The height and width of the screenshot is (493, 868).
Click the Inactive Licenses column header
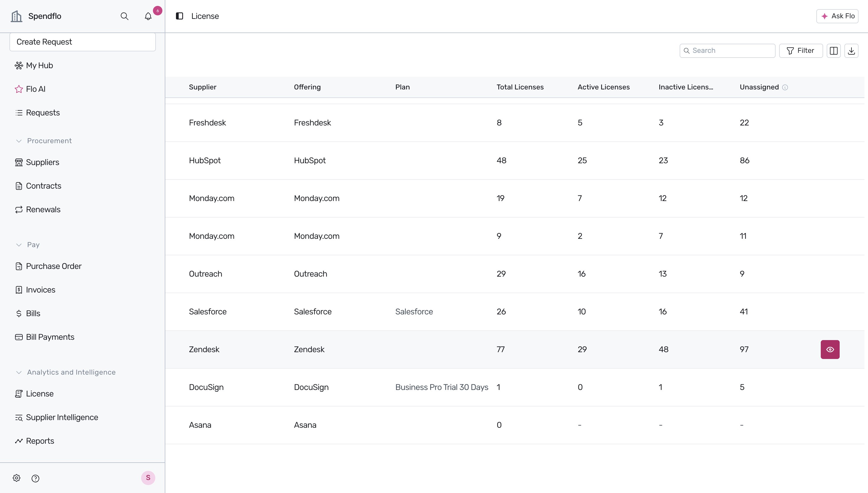pyautogui.click(x=686, y=87)
